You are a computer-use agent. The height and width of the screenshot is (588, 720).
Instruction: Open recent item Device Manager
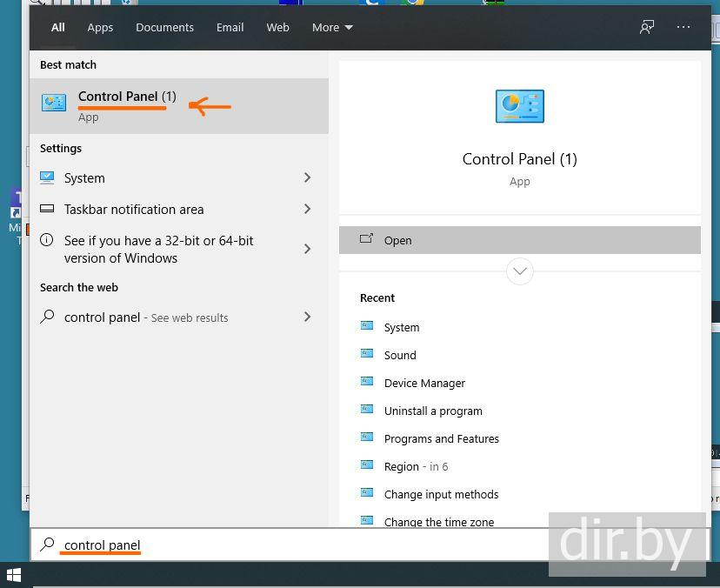coord(424,383)
